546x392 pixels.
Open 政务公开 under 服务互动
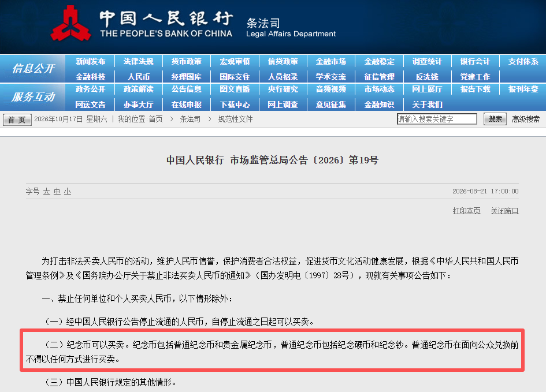pos(90,89)
